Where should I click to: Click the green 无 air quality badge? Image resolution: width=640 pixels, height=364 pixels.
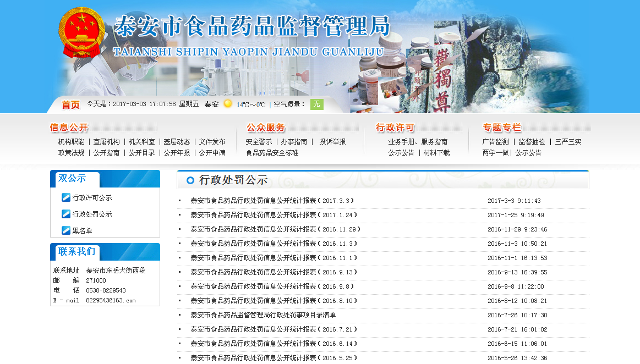tap(316, 104)
